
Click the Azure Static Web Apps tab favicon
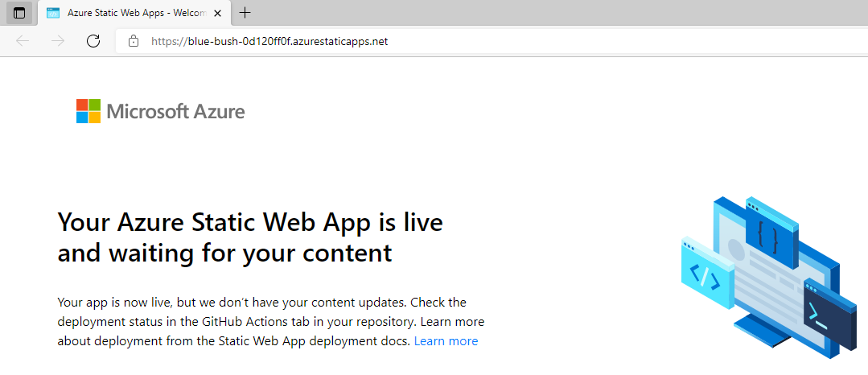tap(53, 13)
